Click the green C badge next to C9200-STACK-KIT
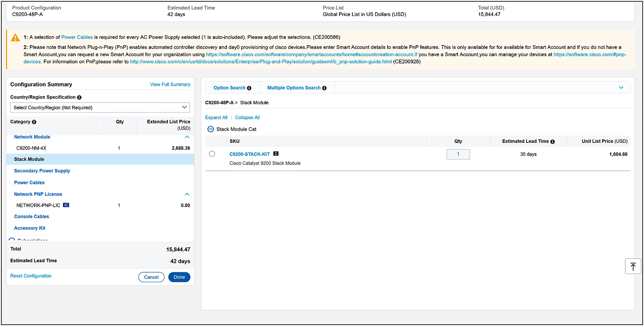The height and width of the screenshot is (326, 644). (276, 154)
